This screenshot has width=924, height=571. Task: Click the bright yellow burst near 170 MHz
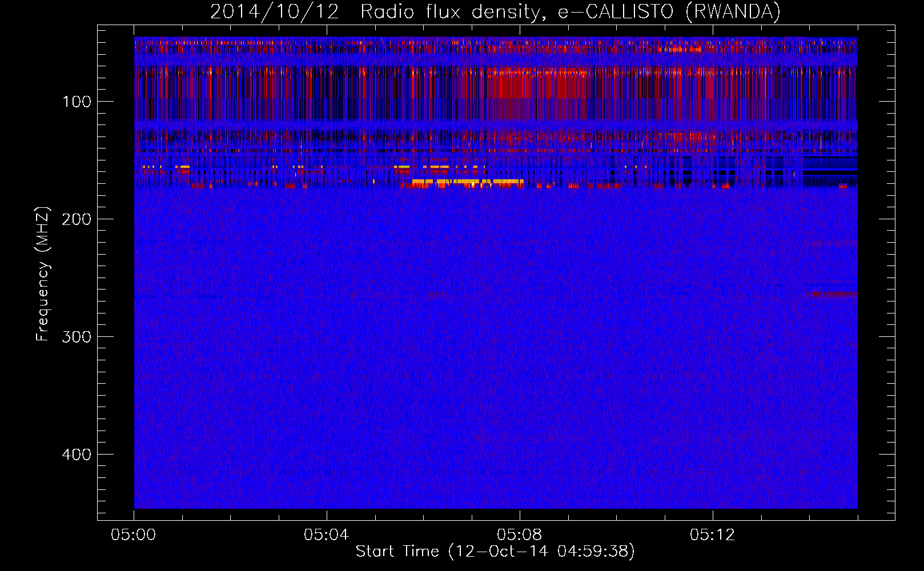[468, 182]
